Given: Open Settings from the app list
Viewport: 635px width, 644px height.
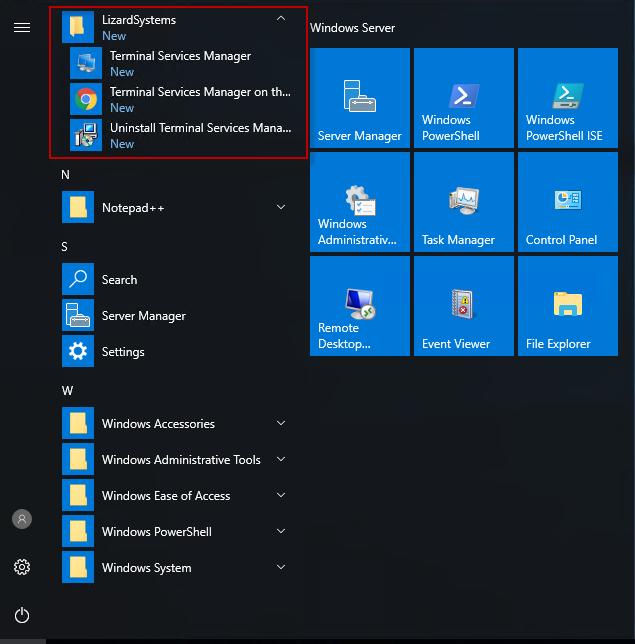Looking at the screenshot, I should coord(122,352).
